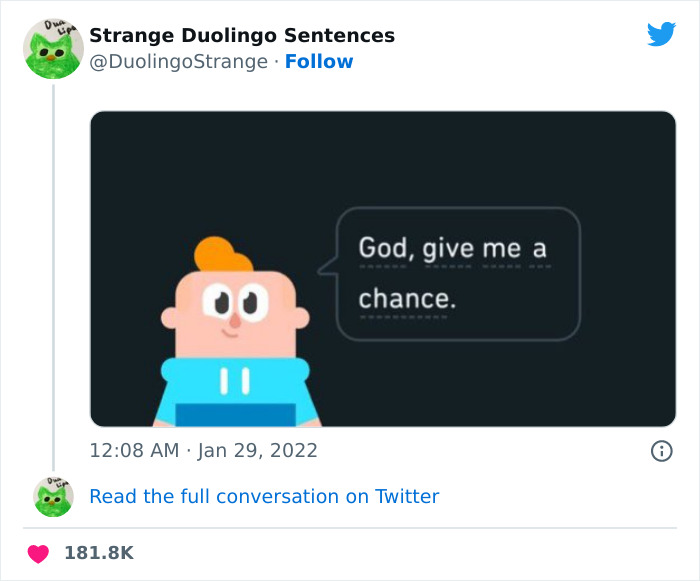Tap the word "me" in the bubble

click(501, 249)
